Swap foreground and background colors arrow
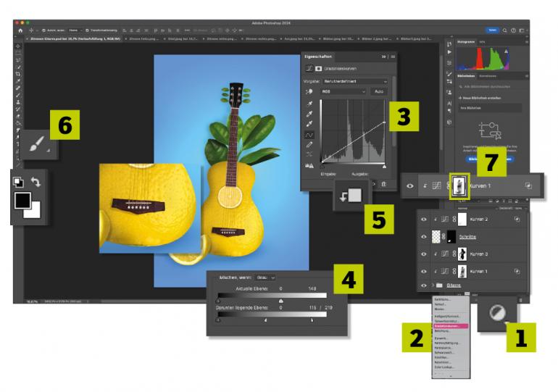Screen dimensions: 558x392 36,182
